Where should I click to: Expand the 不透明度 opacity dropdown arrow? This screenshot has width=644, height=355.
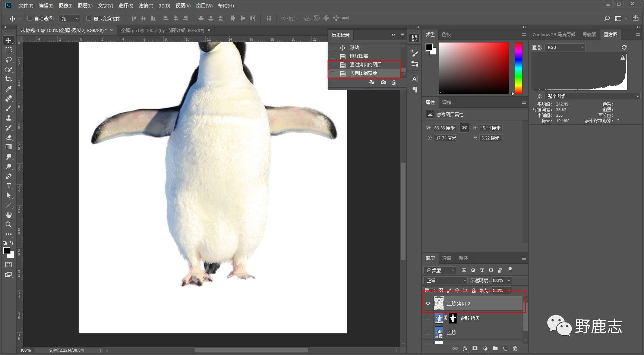coord(509,280)
